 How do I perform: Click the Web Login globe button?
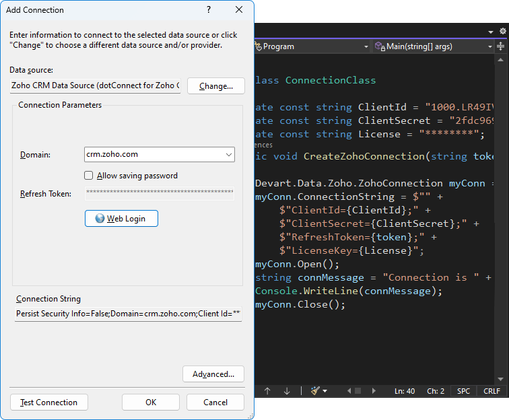[121, 219]
